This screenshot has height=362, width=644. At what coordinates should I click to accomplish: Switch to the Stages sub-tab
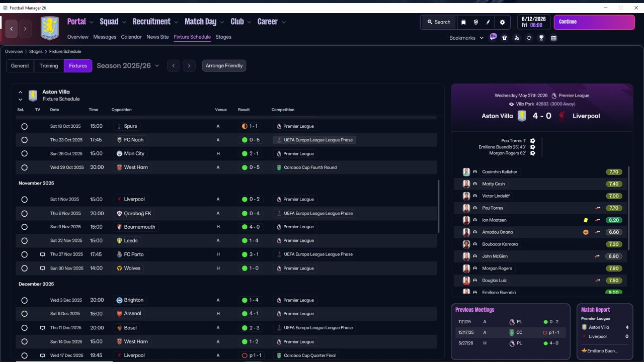point(223,37)
